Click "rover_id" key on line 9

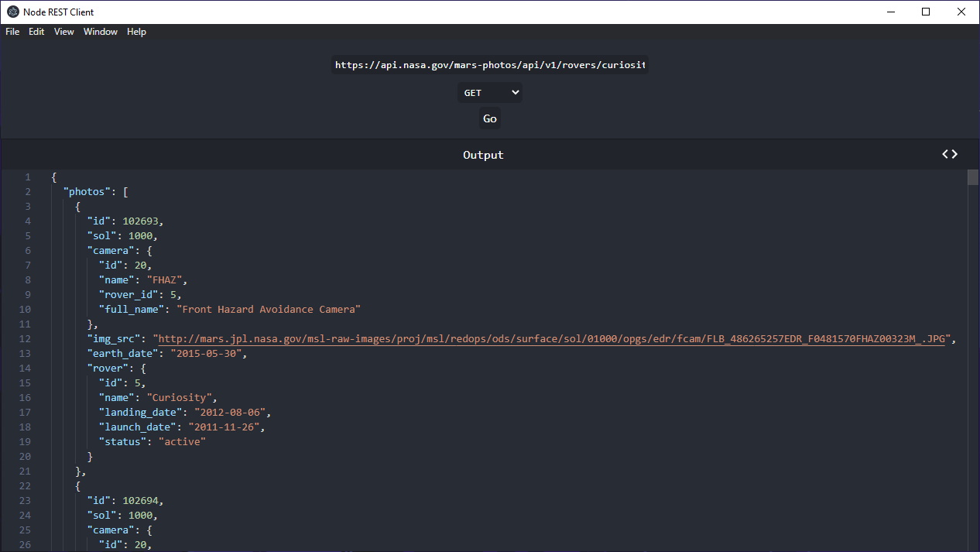pyautogui.click(x=128, y=294)
